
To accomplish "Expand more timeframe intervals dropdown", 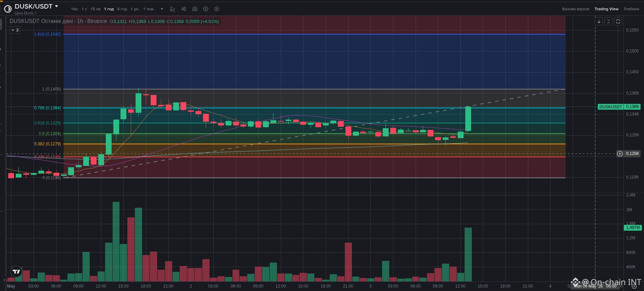I will click(162, 9).
